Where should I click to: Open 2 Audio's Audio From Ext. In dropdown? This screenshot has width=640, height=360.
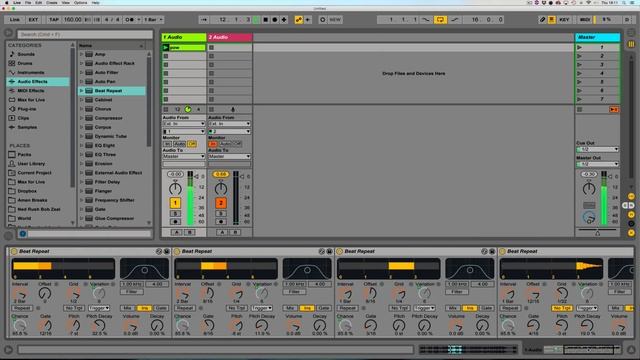[x=229, y=124]
